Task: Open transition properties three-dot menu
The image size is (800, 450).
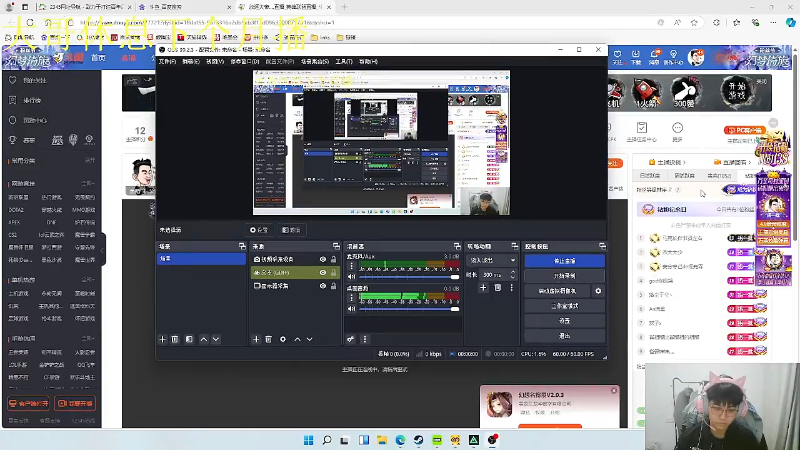Action: coord(511,288)
